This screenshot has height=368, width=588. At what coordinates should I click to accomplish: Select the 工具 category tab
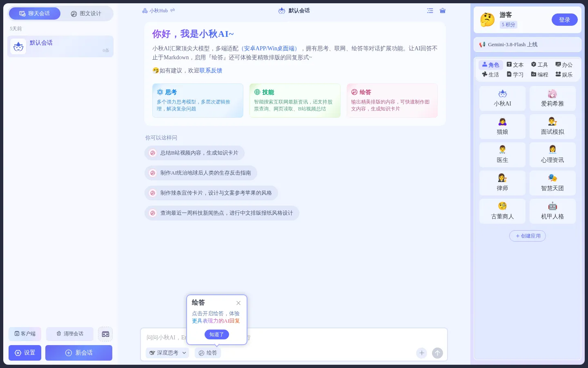coord(539,65)
